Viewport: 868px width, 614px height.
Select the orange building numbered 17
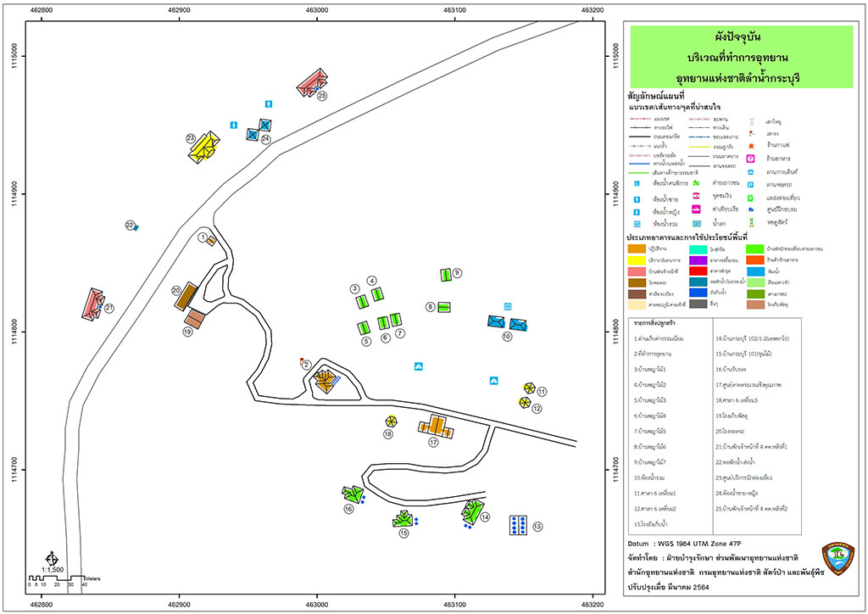pyautogui.click(x=437, y=426)
